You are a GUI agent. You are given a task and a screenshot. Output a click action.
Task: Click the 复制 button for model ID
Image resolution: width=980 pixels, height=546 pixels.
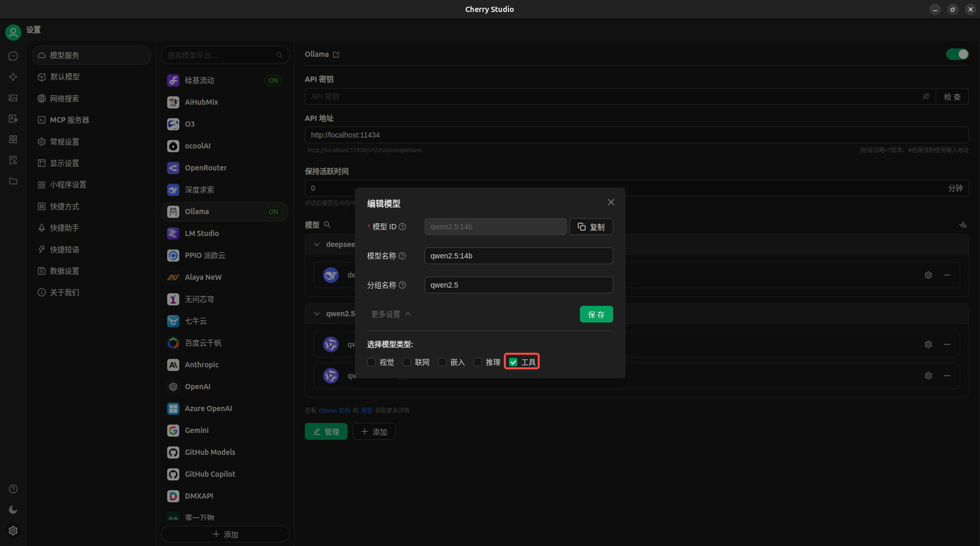(591, 227)
